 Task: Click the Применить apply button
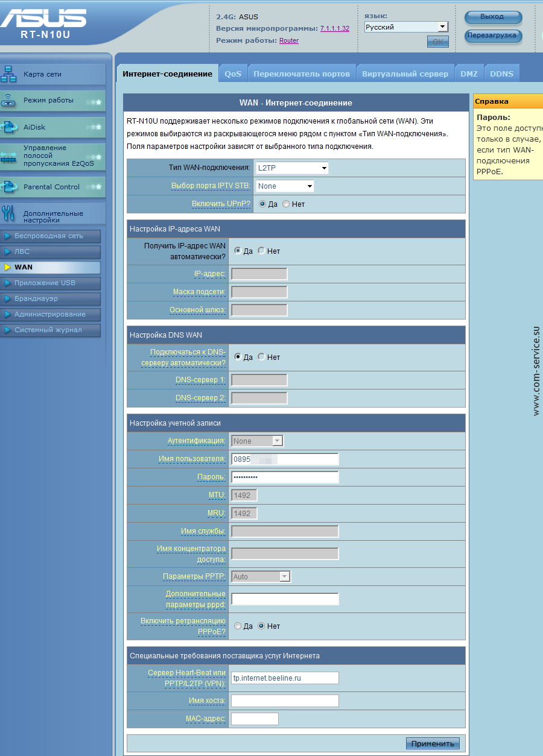433,743
